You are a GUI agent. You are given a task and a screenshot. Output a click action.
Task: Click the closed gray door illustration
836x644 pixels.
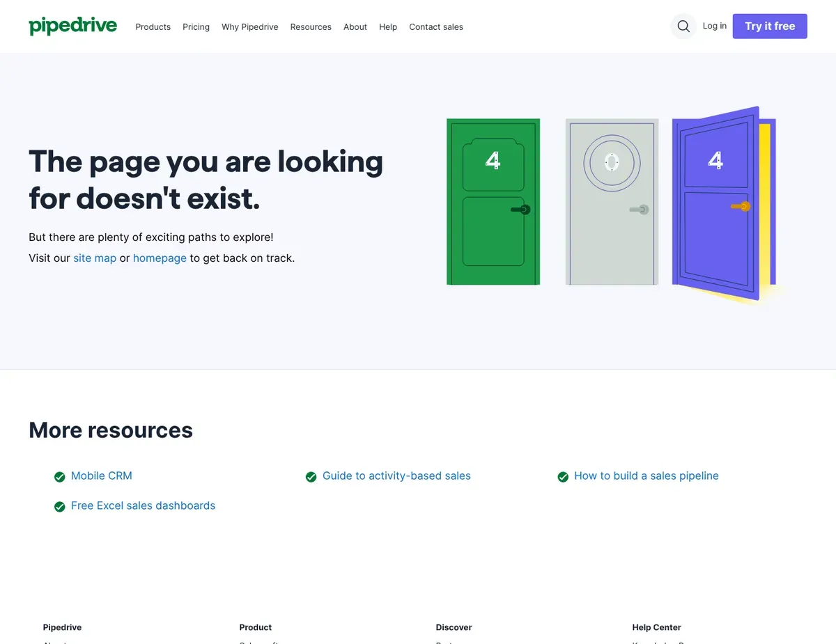pos(611,202)
